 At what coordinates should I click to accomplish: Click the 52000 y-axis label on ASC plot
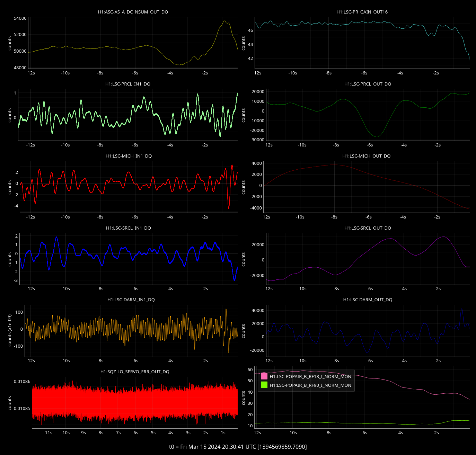point(20,35)
